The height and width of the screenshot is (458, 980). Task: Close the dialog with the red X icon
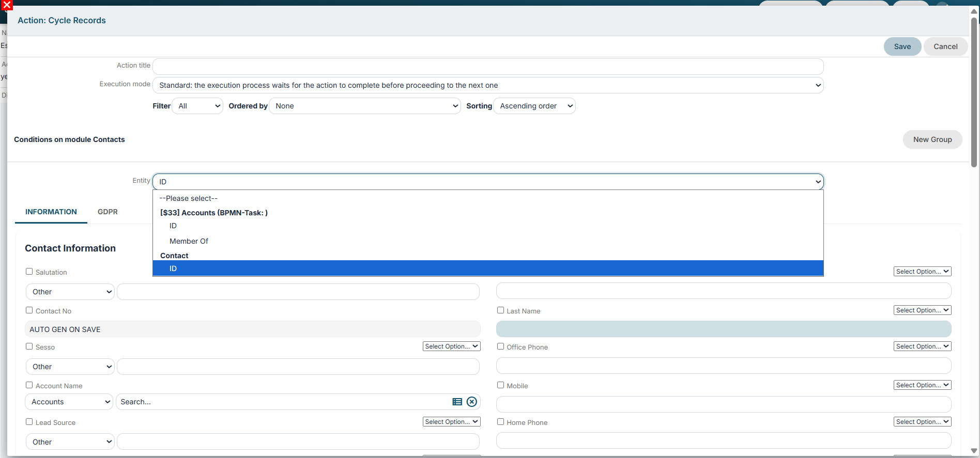7,5
